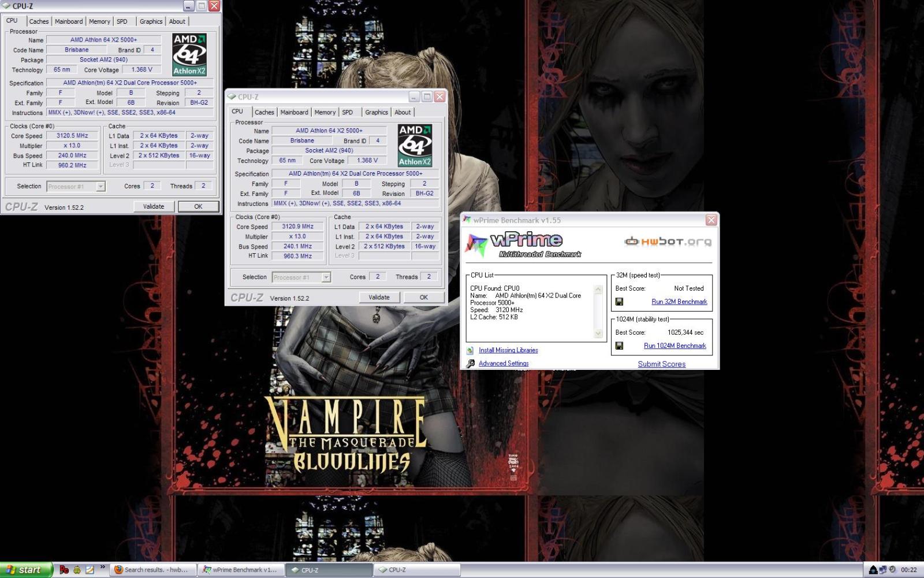Minimize the CPU-Z window showing 3120.5 MHz

pos(189,6)
